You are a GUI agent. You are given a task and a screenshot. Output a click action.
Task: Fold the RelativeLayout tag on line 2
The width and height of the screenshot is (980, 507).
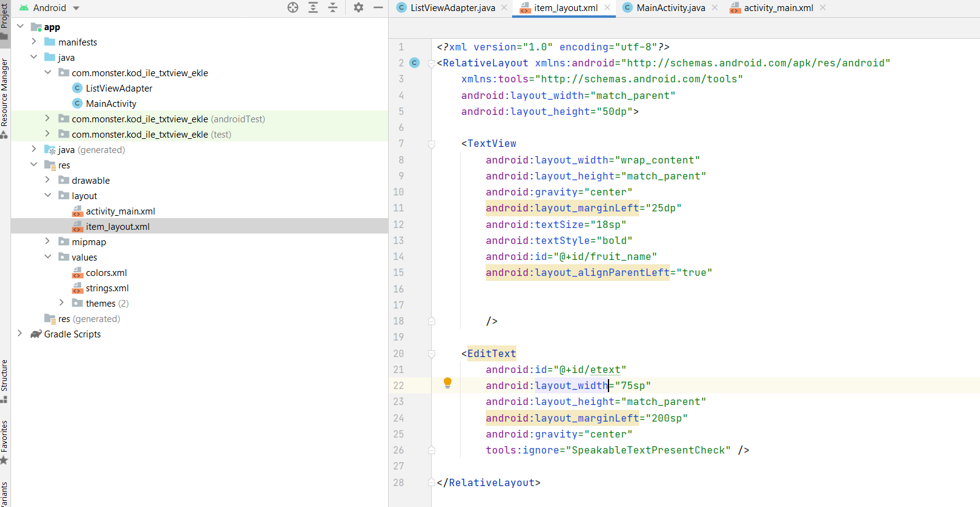point(432,64)
